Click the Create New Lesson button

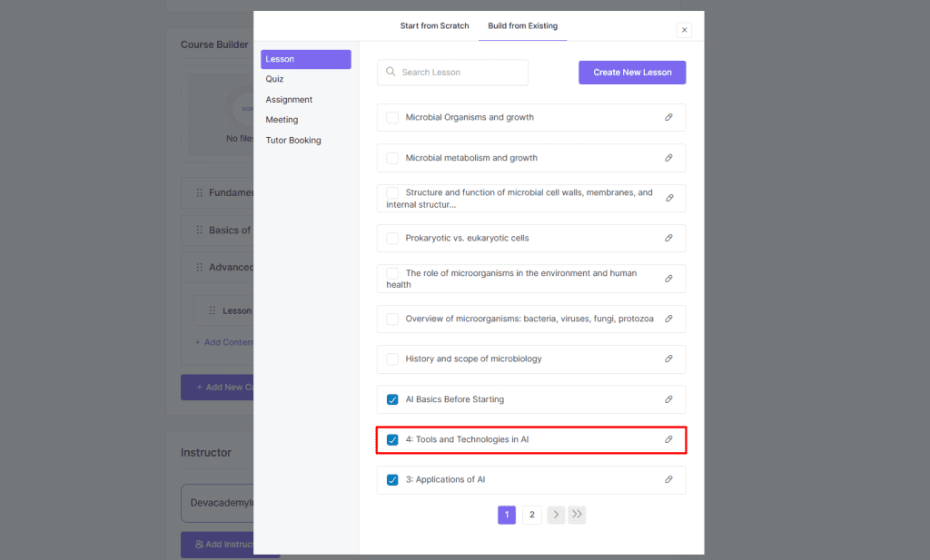632,73
